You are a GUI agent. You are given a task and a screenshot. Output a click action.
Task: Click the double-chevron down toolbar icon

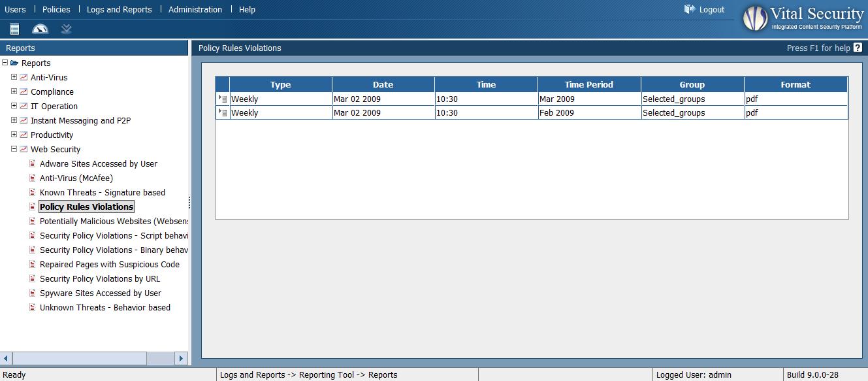click(66, 29)
